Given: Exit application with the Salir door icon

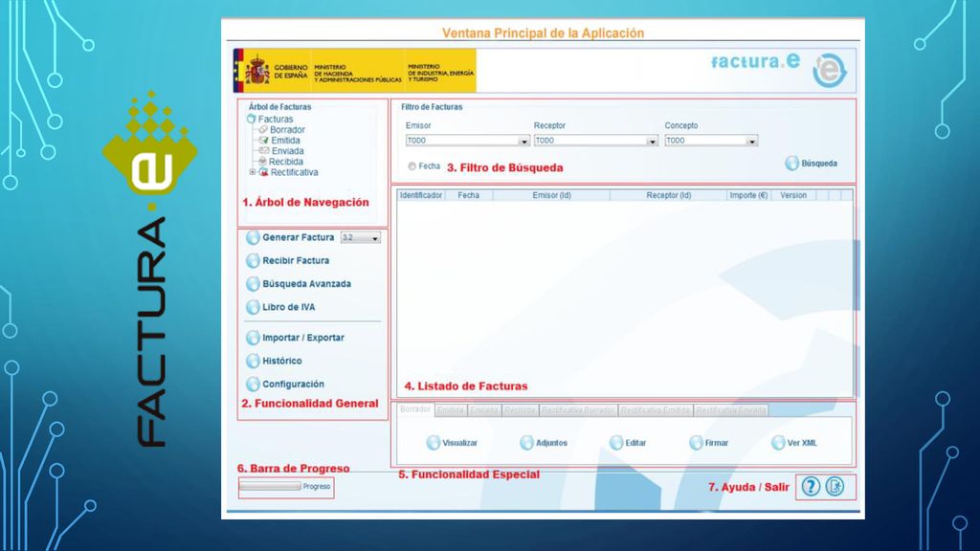Looking at the screenshot, I should (x=835, y=486).
